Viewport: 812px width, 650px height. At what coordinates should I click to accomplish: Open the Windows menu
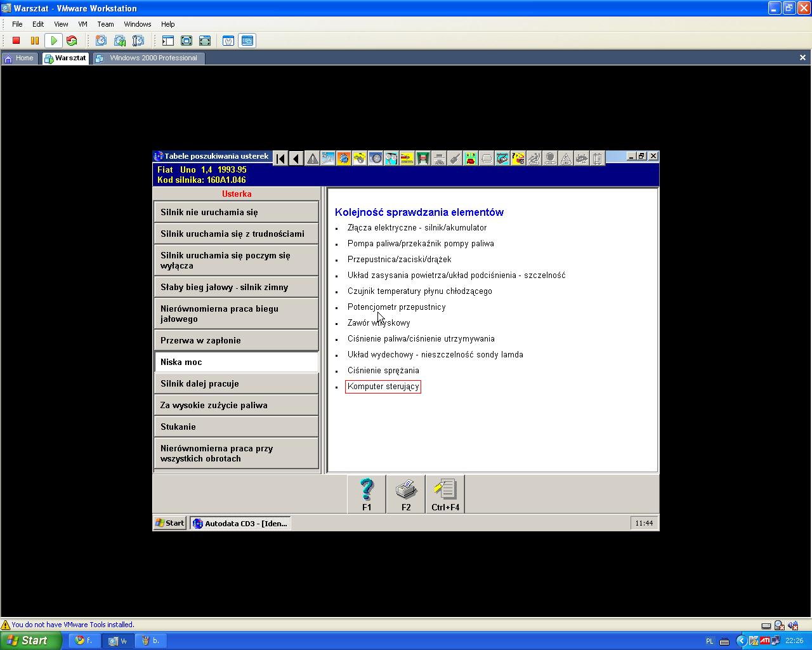(138, 24)
